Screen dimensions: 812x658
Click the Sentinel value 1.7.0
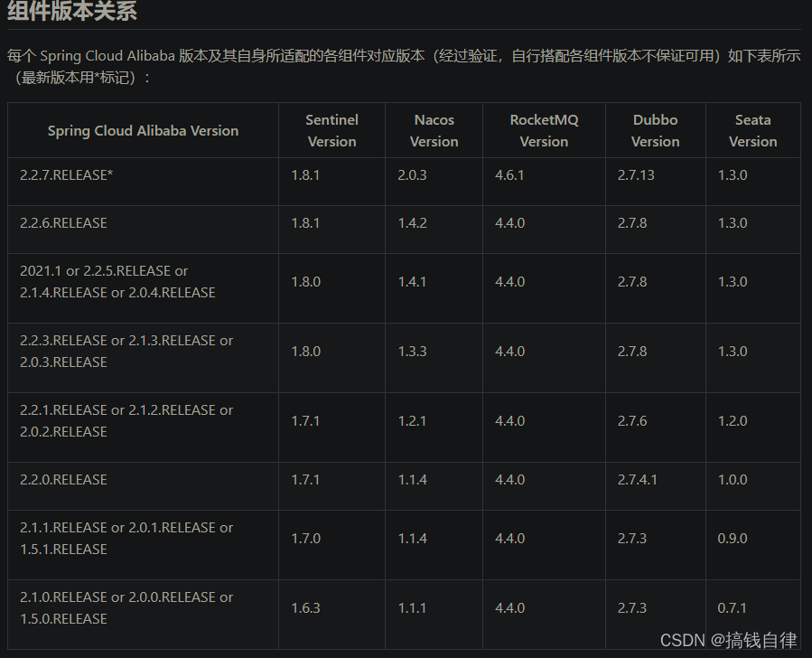tap(306, 539)
